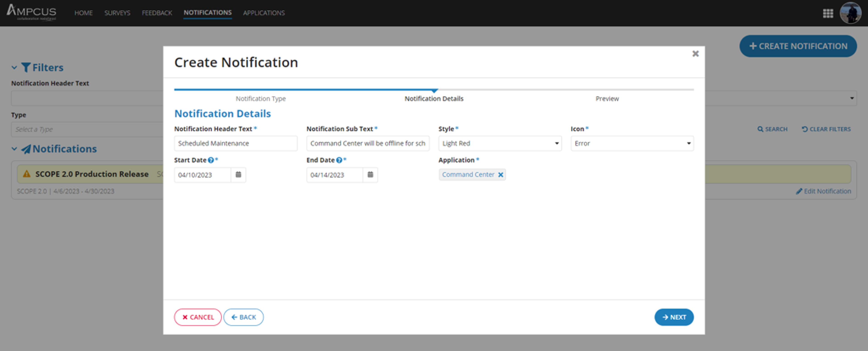The image size is (868, 351).
Task: Select the Notifications menu item
Action: pyautogui.click(x=208, y=13)
